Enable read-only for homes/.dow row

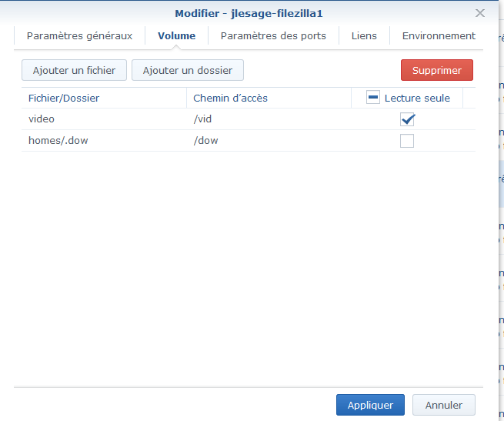[x=407, y=141]
